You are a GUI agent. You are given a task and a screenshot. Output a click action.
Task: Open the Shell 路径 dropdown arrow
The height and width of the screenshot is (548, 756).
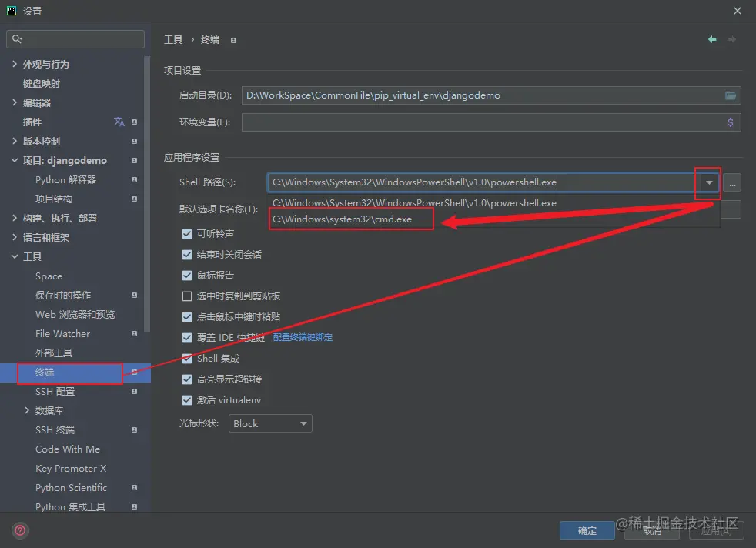pyautogui.click(x=709, y=182)
